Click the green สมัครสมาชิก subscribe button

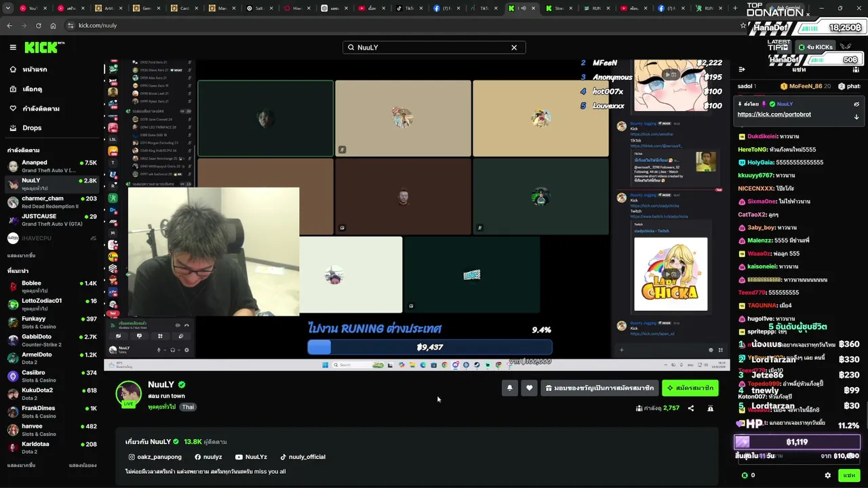tap(690, 388)
